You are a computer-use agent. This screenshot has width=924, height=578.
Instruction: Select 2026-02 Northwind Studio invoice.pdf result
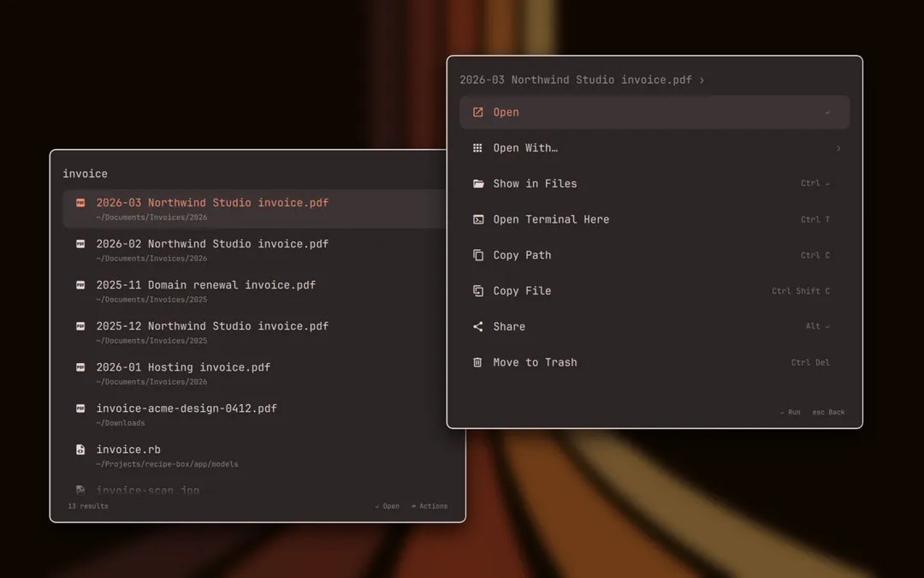(x=255, y=250)
